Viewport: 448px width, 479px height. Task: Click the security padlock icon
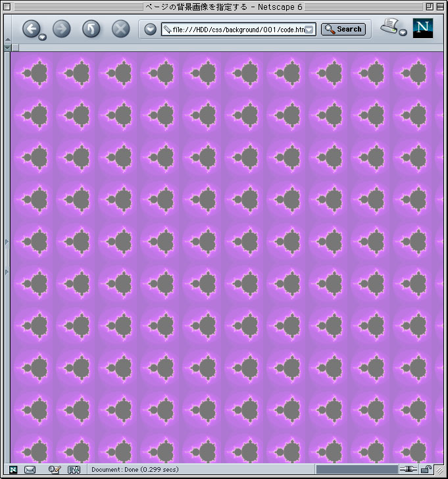tap(426, 470)
